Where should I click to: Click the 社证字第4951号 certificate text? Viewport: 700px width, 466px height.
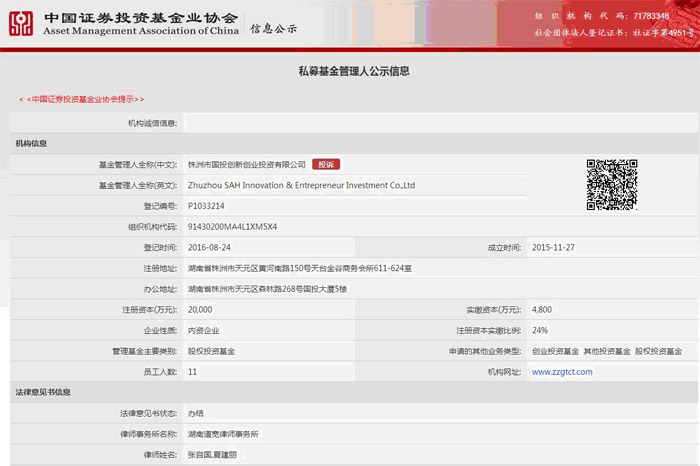click(x=664, y=33)
